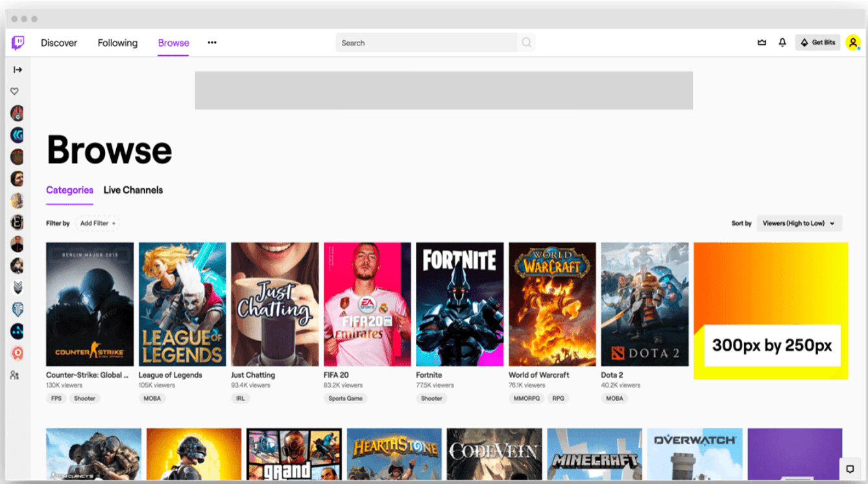868x484 pixels.
Task: Open the Dota 2 cover thumbnail
Action: pyautogui.click(x=645, y=304)
